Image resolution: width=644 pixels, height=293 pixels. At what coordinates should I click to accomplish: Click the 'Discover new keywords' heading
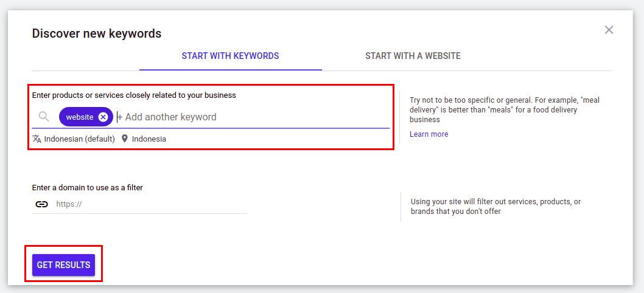pyautogui.click(x=97, y=33)
